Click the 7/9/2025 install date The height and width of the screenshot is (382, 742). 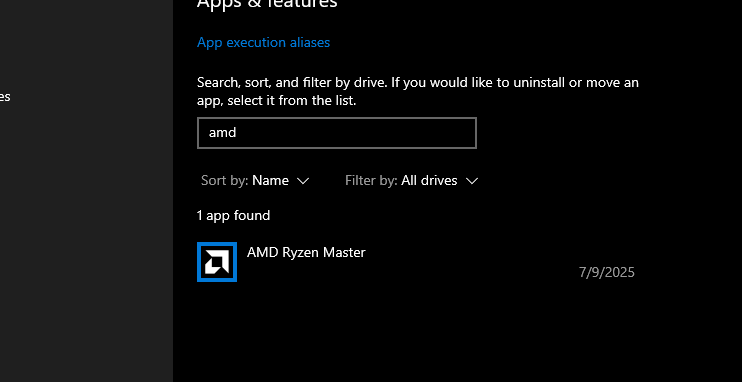(x=607, y=273)
